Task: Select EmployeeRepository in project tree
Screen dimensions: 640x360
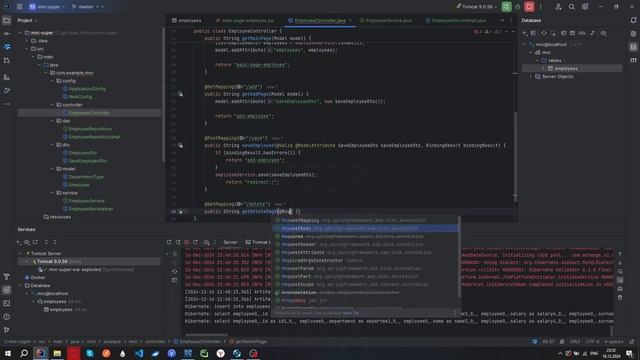Action: (x=90, y=129)
